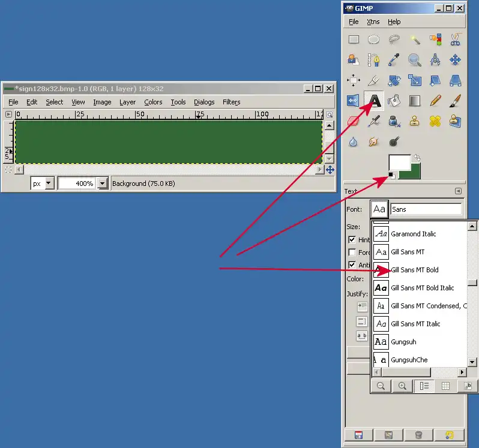This screenshot has height=448, width=479.
Task: Click the Aa font picker button
Action: pyautogui.click(x=379, y=209)
